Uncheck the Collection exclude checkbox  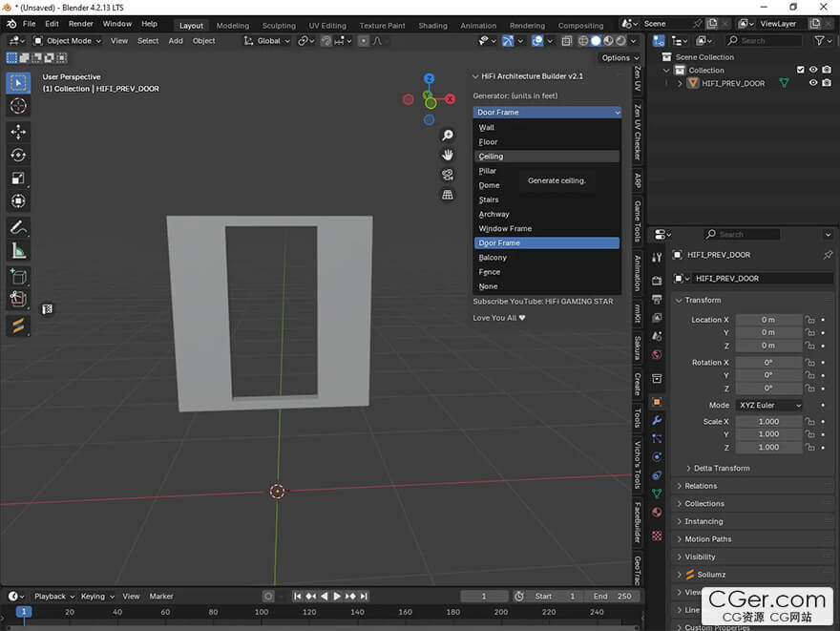(x=800, y=70)
